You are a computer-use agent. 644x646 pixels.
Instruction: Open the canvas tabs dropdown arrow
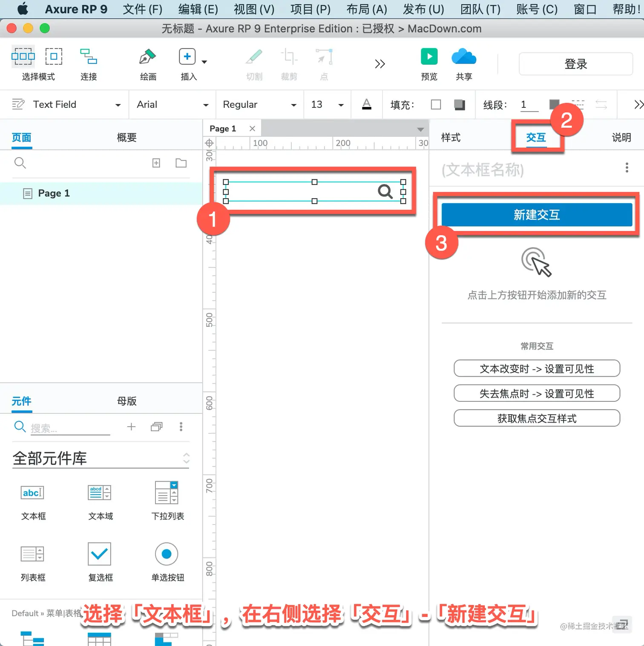click(x=420, y=129)
